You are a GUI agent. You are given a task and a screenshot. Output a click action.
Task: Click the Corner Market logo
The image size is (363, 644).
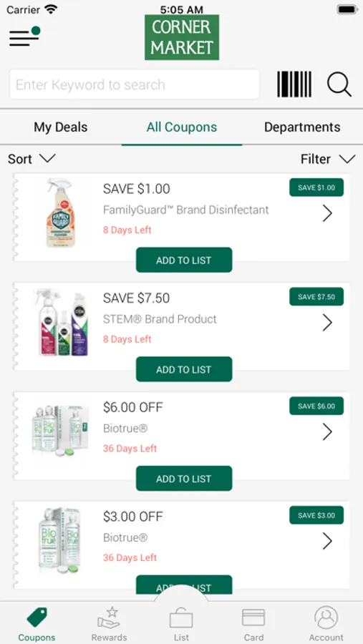(x=182, y=37)
